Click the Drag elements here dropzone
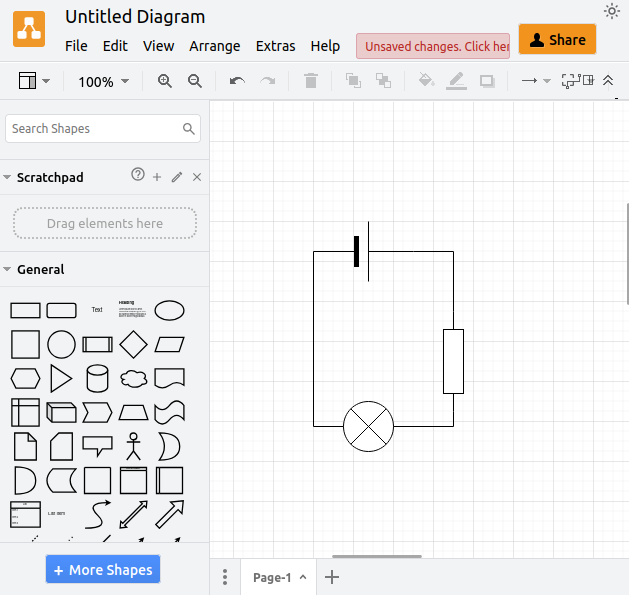The image size is (629, 595). pyautogui.click(x=105, y=223)
